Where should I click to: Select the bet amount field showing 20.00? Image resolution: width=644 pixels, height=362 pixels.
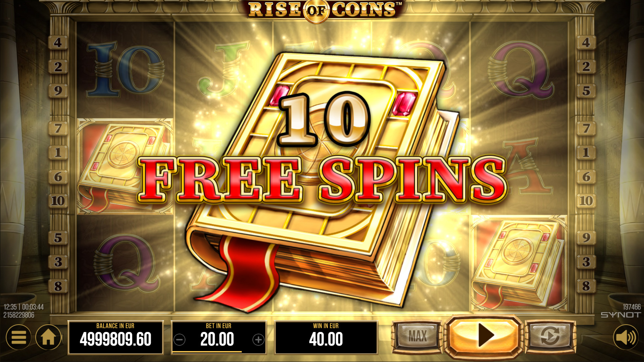pos(219,338)
